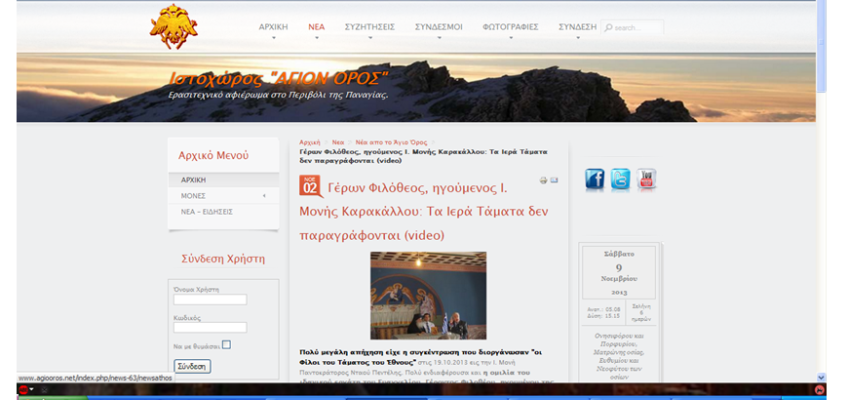The image size is (848, 400).
Task: Click the email article icon
Action: click(554, 181)
